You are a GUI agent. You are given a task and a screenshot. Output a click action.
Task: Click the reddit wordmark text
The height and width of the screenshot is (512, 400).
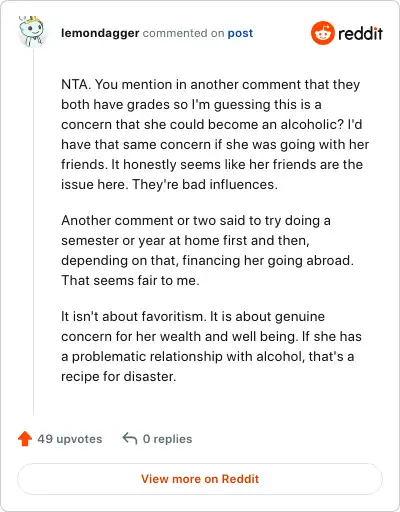tap(360, 34)
